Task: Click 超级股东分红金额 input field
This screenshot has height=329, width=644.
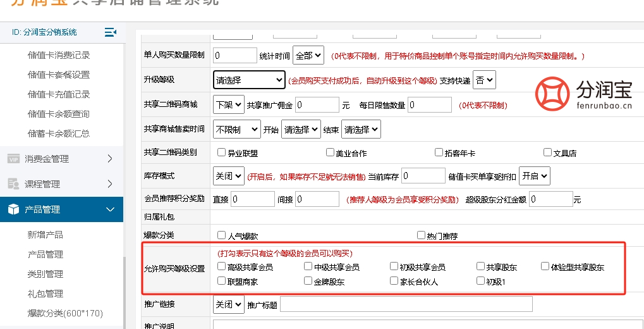Action: (550, 199)
